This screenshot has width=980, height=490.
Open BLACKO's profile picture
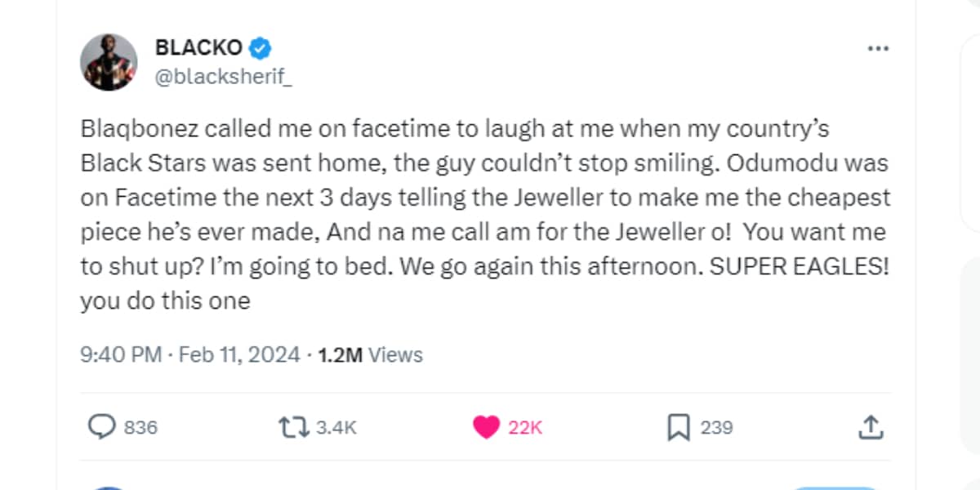109,62
